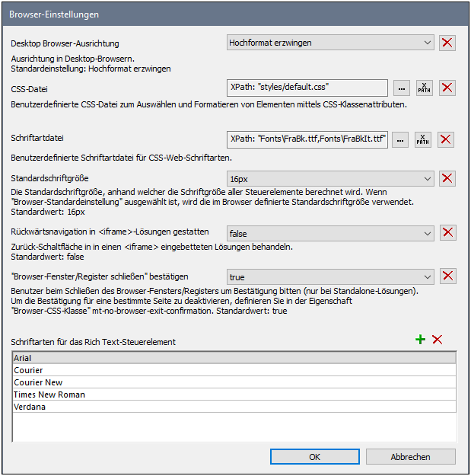Reset the Browser-Fenster schließen confirmation with red X
Screen dimensions: 471x476
[x=448, y=276]
